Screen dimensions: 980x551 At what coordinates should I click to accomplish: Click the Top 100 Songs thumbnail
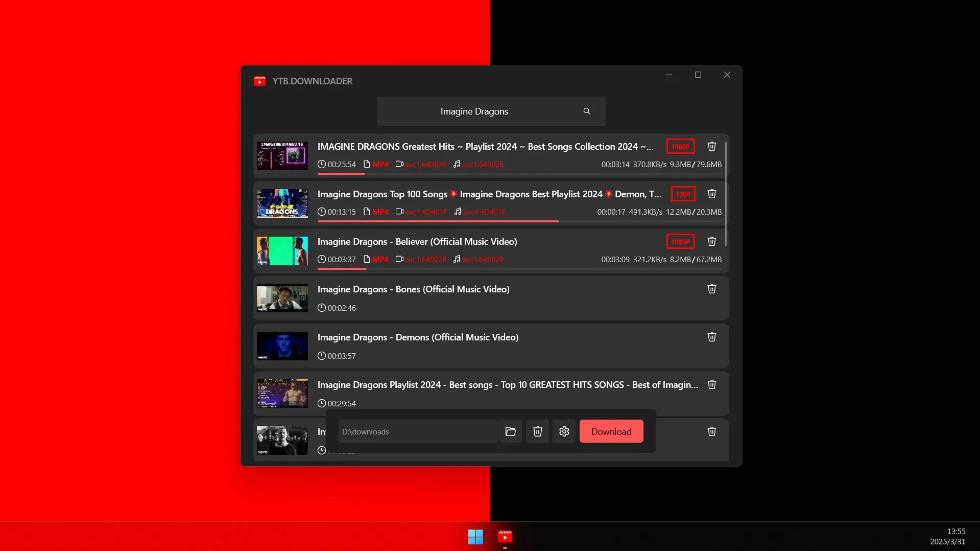(x=282, y=203)
